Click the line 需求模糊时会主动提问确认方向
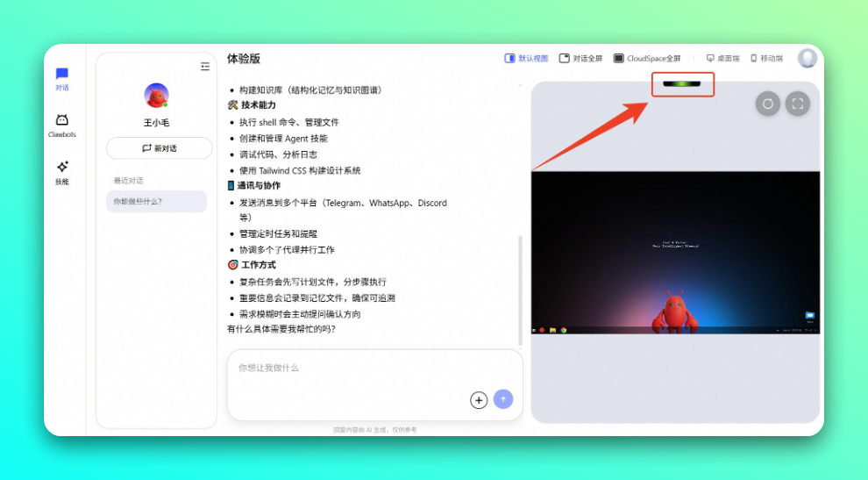 pyautogui.click(x=300, y=314)
